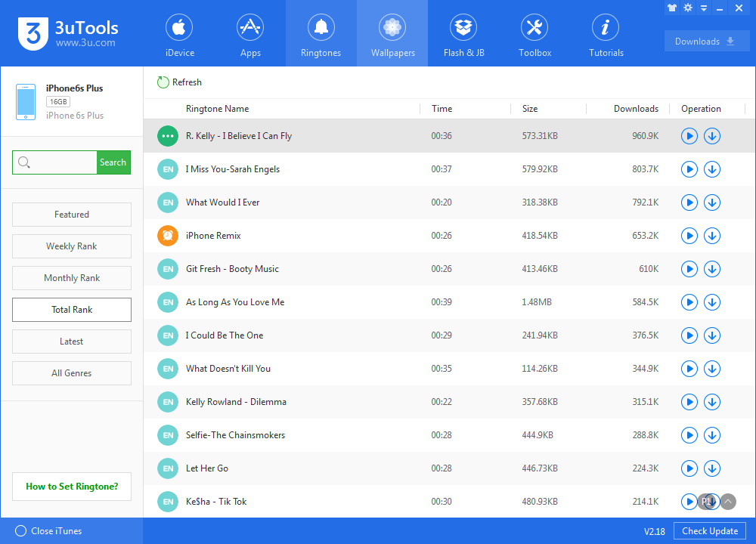This screenshot has height=544, width=756.
Task: Click the skin (t-shirt) icon in title bar
Action: [x=672, y=8]
